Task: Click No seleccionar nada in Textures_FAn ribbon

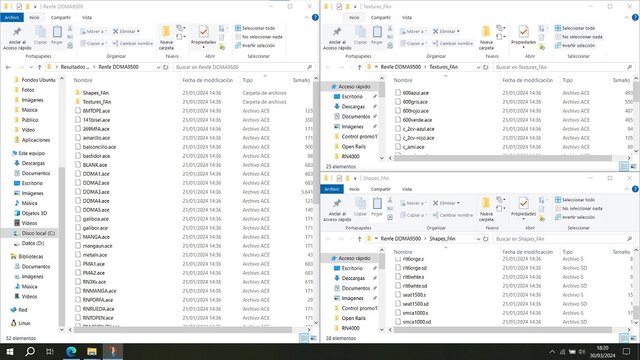Action: click(578, 37)
